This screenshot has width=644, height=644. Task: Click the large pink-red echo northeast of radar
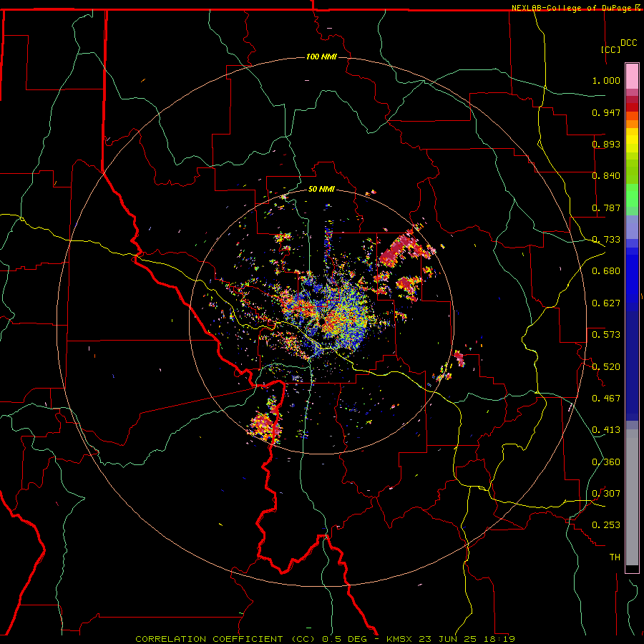click(396, 249)
